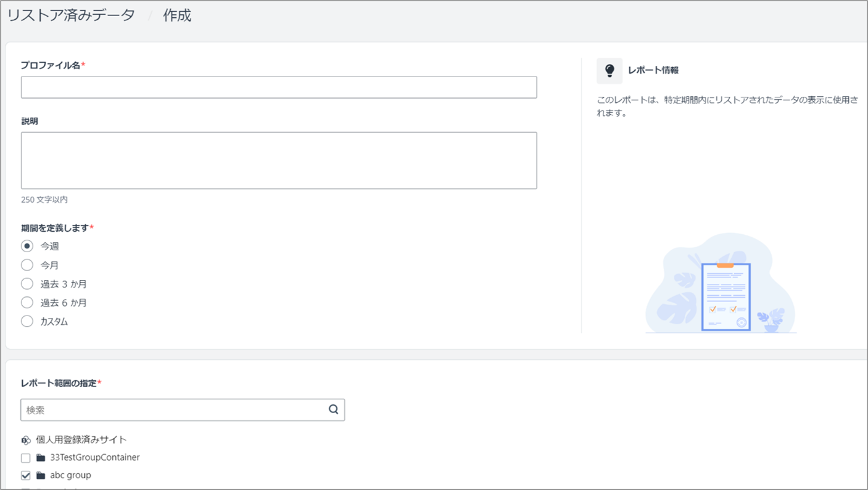Open the リストア済みデータ breadcrumb link
The width and height of the screenshot is (868, 490).
(x=71, y=15)
